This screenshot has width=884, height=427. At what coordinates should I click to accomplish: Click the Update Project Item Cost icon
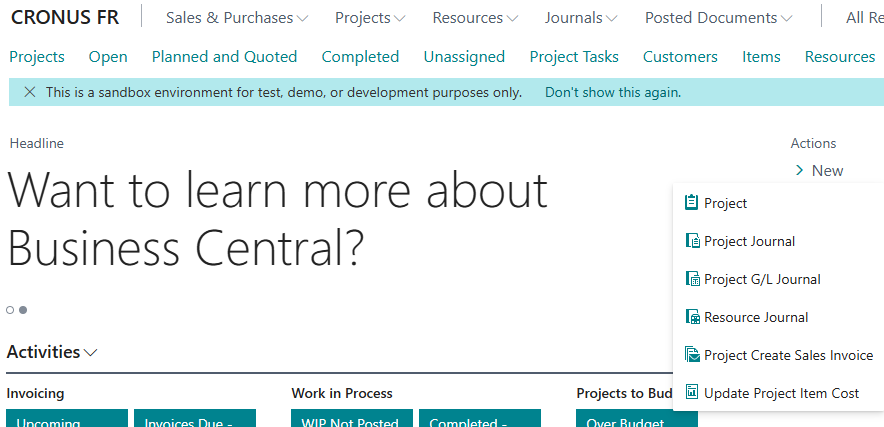pyautogui.click(x=692, y=393)
